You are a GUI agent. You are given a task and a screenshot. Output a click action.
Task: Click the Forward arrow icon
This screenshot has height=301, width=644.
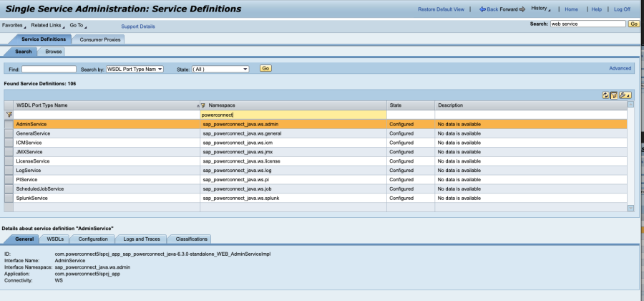(x=522, y=9)
